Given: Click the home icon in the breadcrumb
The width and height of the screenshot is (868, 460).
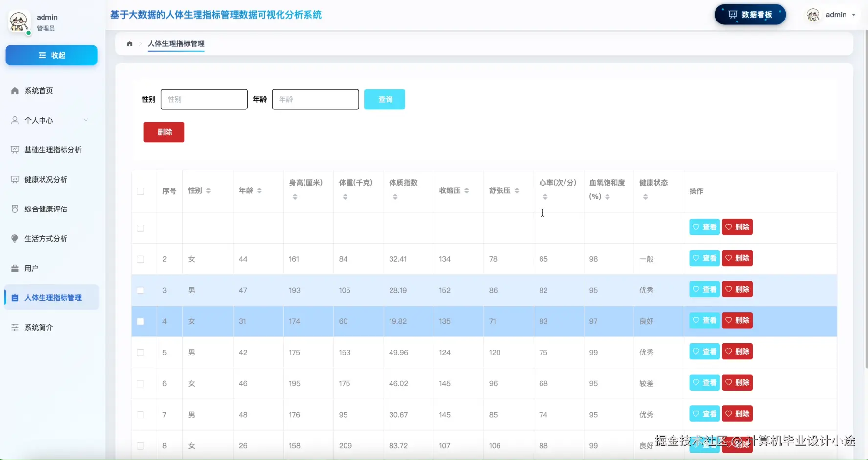Looking at the screenshot, I should [x=130, y=43].
